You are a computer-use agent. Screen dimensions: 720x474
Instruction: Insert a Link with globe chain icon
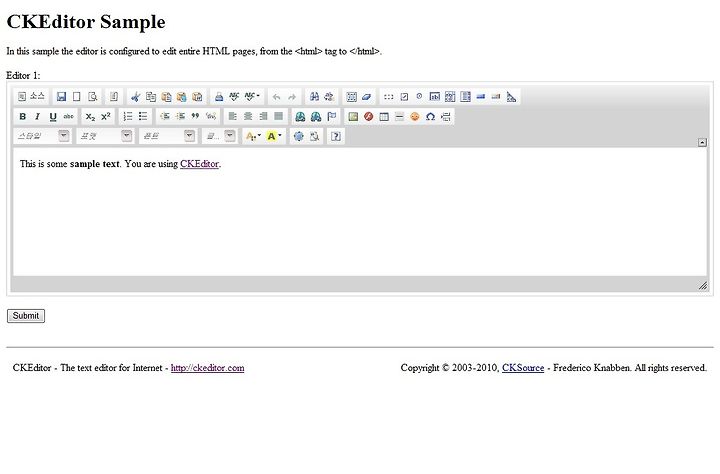point(300,117)
